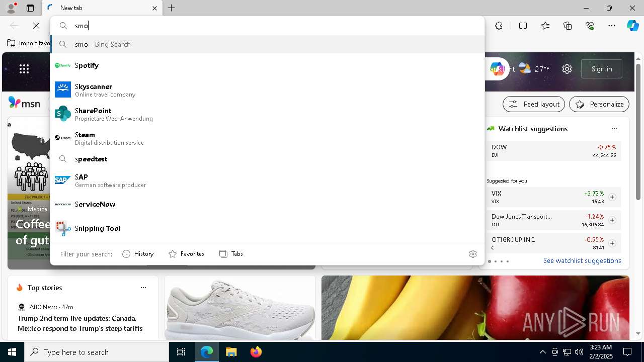This screenshot has width=644, height=362.
Task: Launch the Snipping Tool suggestion icon
Action: tap(63, 228)
